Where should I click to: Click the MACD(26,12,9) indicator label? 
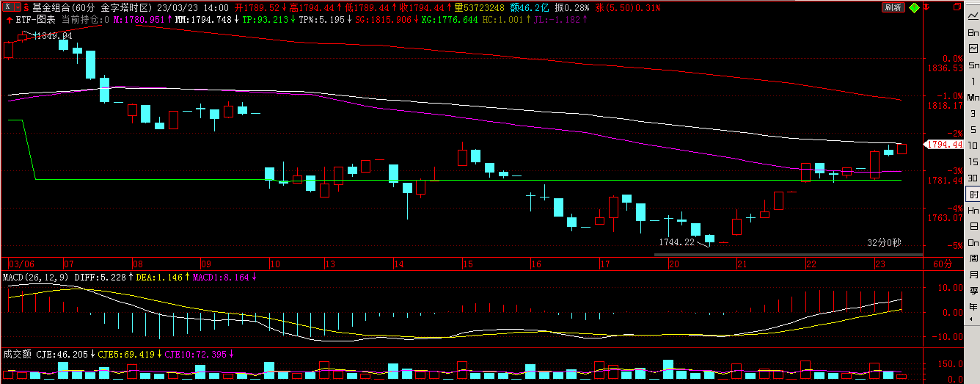point(34,277)
